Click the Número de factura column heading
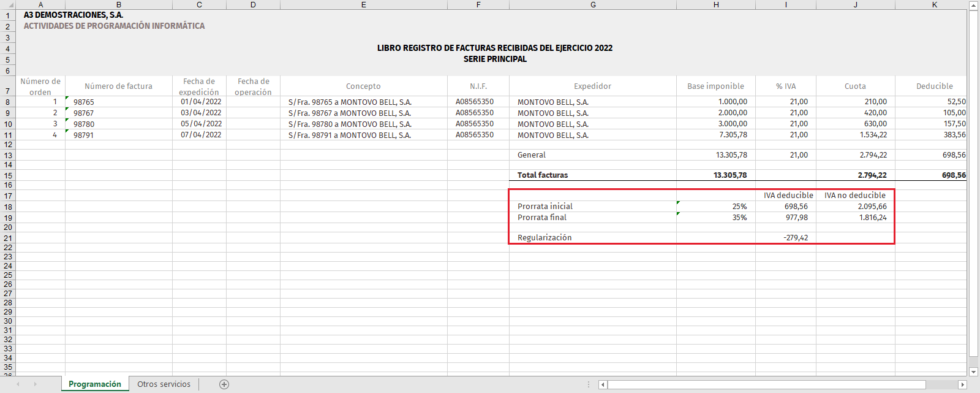The width and height of the screenshot is (980, 393). pos(119,86)
